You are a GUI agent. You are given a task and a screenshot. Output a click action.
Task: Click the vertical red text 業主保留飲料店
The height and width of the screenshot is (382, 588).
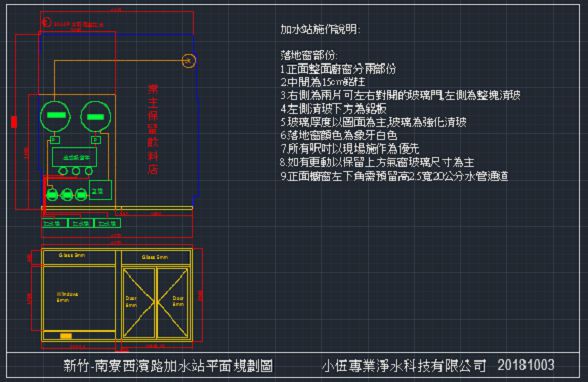(x=153, y=129)
